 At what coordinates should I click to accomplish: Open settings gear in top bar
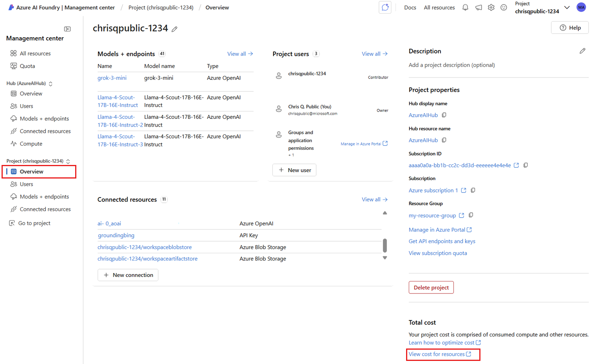(491, 7)
